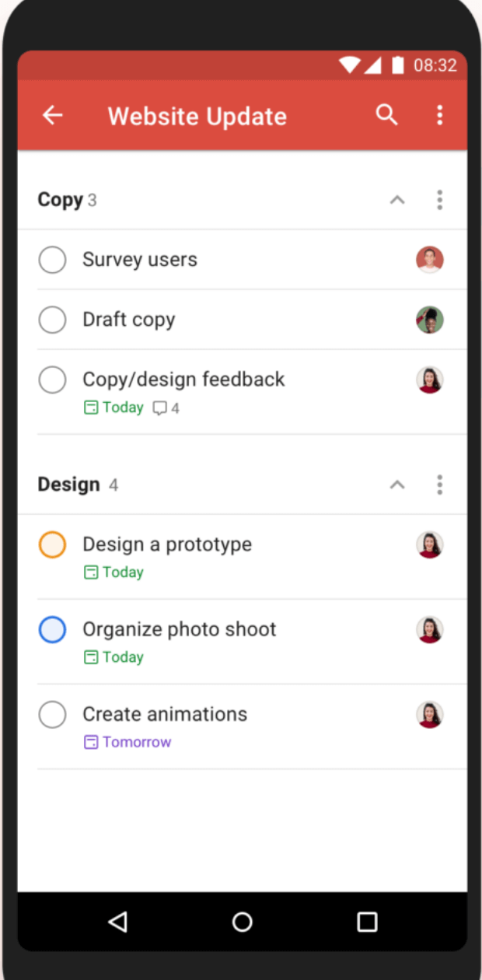Tap the back arrow to leave project
Screen dimensions: 482x980
(51, 114)
